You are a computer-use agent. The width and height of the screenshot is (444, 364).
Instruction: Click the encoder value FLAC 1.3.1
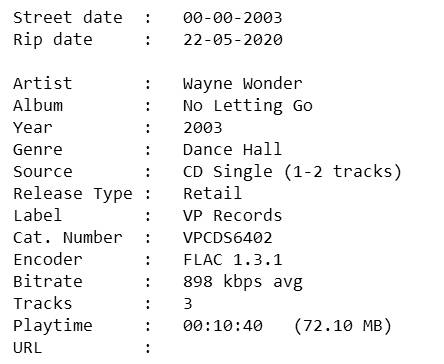233,259
